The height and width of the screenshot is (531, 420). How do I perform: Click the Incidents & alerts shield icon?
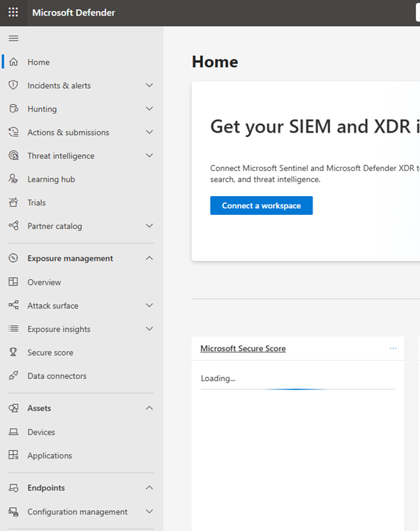pos(13,85)
